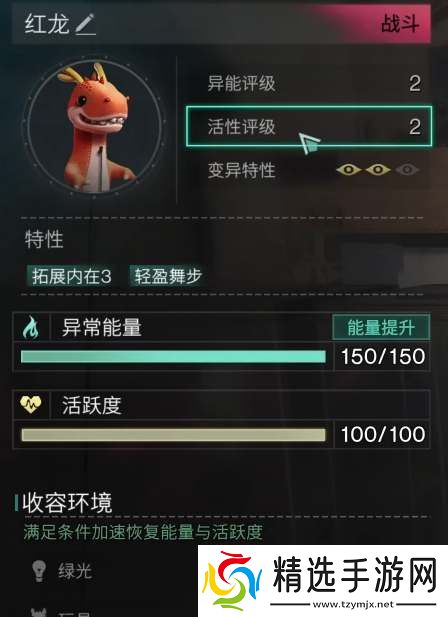Click the light bulb icon next to 绿光

point(39,571)
